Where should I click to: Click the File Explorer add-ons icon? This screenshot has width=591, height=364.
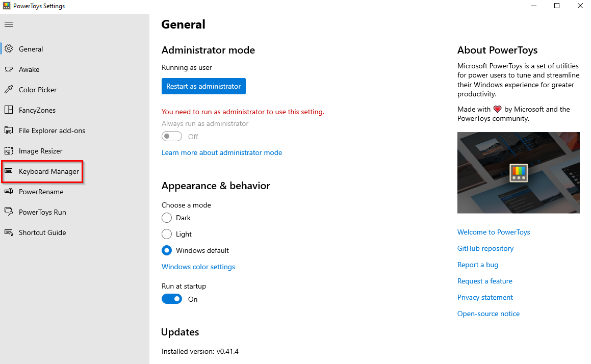9,131
